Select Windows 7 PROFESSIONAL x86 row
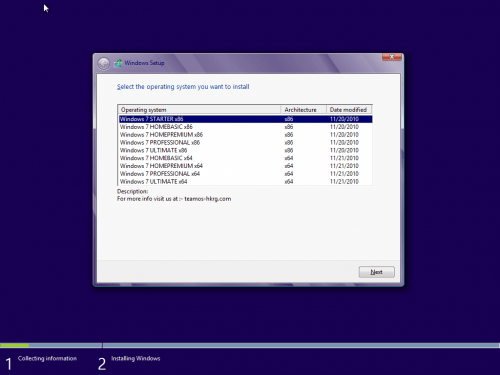Image resolution: width=500 pixels, height=375 pixels. pyautogui.click(x=245, y=142)
